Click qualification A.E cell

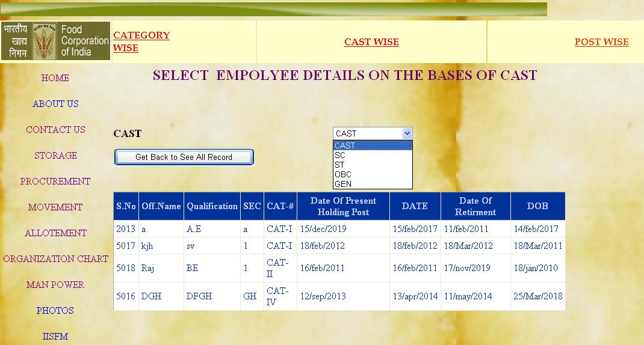pyautogui.click(x=212, y=229)
